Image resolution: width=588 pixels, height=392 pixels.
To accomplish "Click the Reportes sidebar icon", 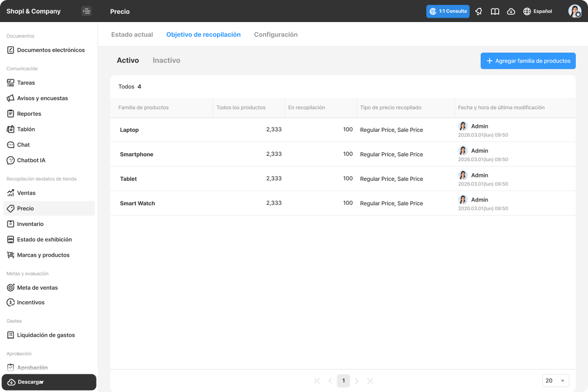I will coord(10,114).
